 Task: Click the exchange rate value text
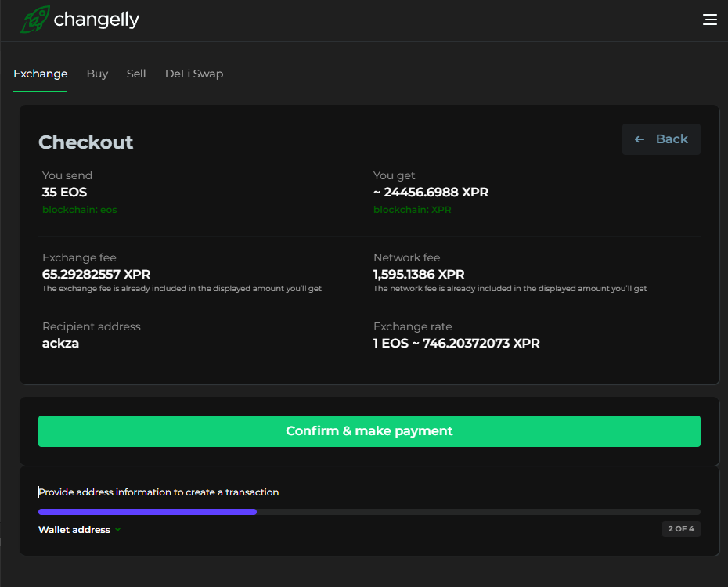coord(456,344)
